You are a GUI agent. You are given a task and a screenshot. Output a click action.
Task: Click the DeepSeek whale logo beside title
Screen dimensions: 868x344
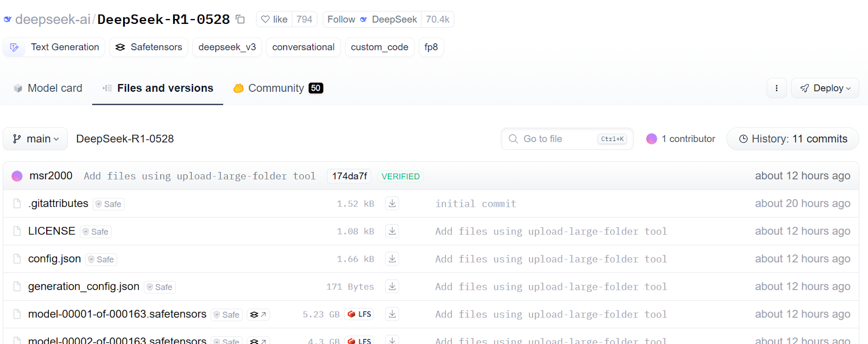pos(8,20)
